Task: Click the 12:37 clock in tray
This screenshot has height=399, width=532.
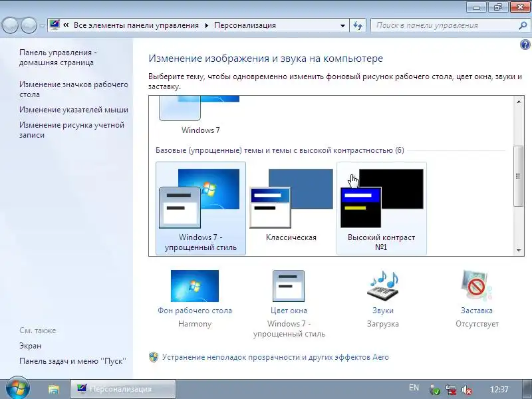Action: 499,390
